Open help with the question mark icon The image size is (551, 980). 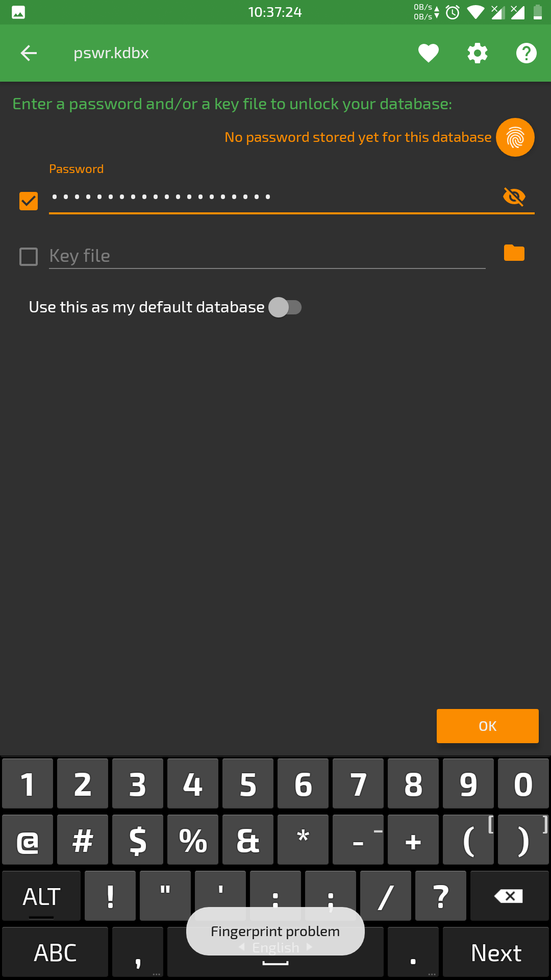pos(527,53)
